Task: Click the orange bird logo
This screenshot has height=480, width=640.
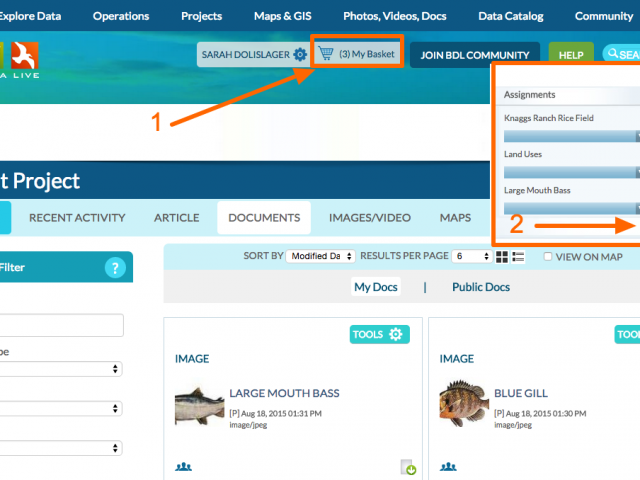Action: coord(25,55)
